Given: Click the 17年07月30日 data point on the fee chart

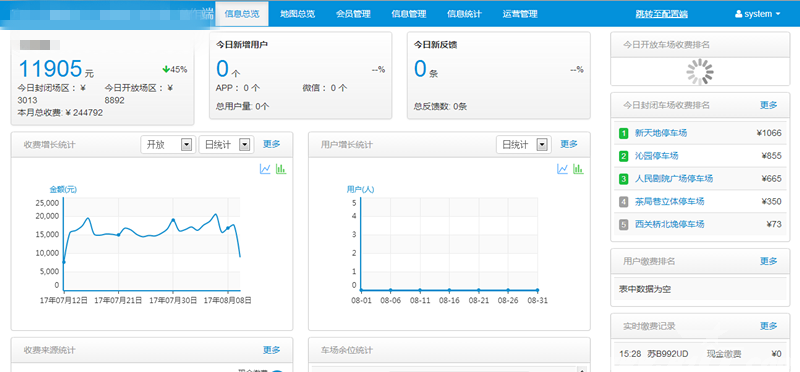Looking at the screenshot, I should pos(173,220).
